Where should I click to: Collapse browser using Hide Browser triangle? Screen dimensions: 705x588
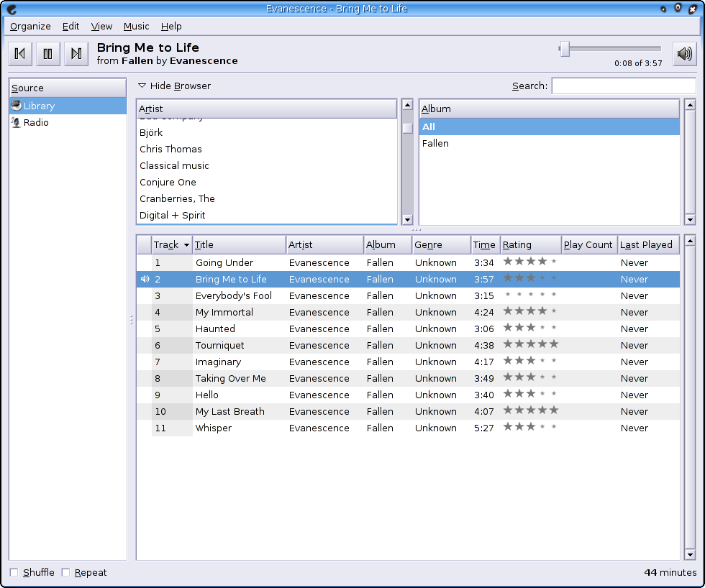tap(142, 86)
